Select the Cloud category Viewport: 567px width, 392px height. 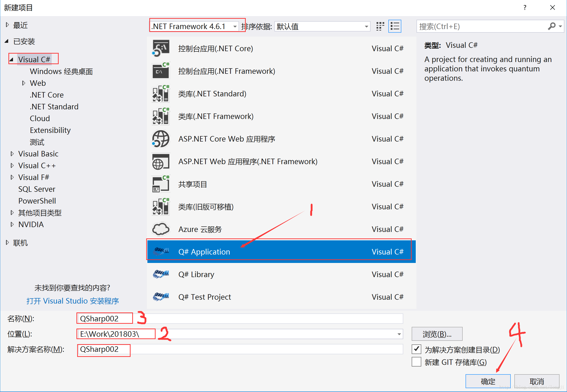coord(40,118)
